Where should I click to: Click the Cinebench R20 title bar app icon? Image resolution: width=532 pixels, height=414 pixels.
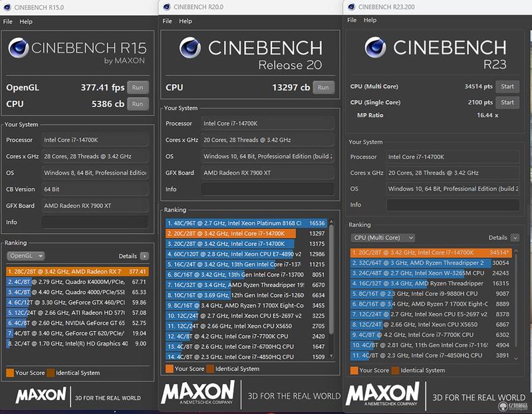click(x=167, y=7)
